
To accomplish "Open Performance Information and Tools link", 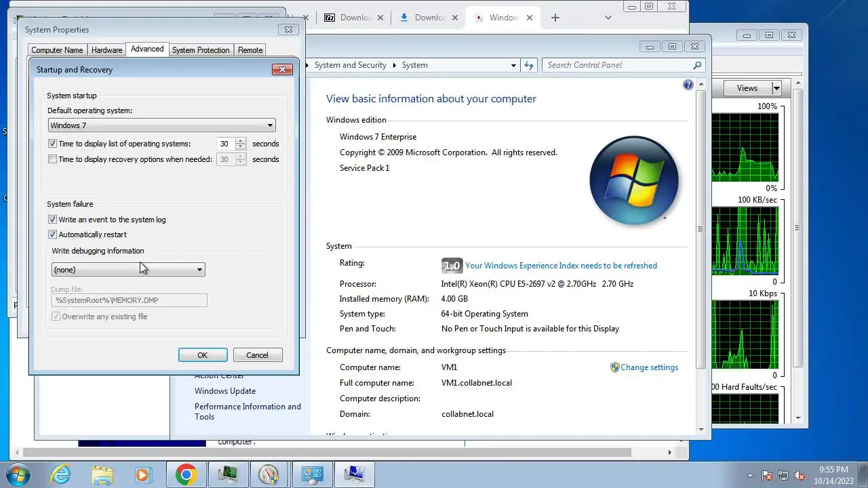I will [248, 411].
